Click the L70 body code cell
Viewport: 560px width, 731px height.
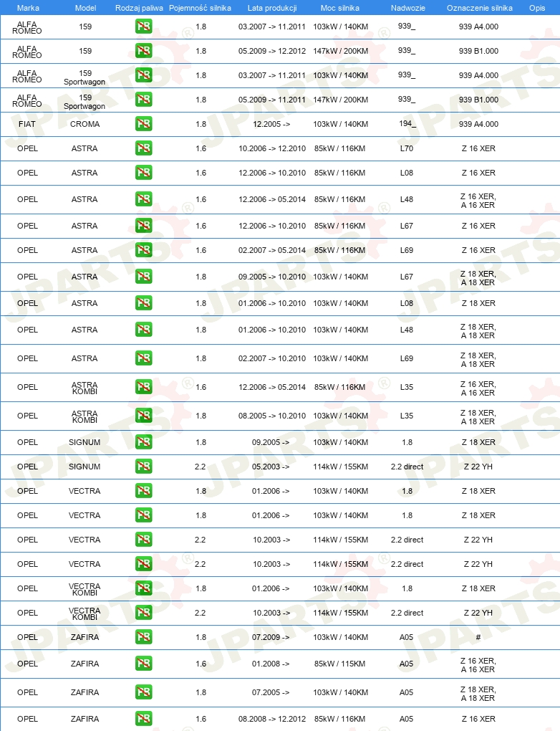click(x=407, y=148)
